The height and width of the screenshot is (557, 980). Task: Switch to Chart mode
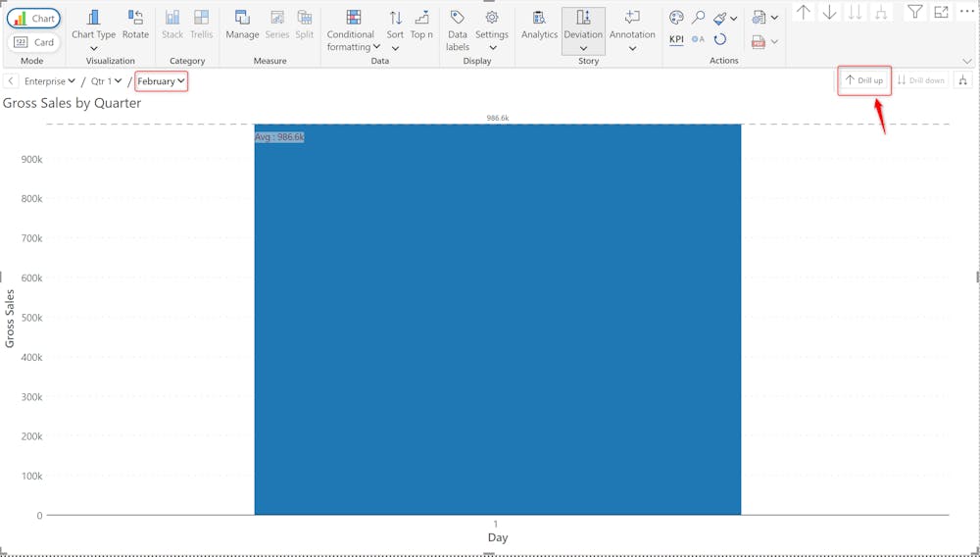click(33, 18)
